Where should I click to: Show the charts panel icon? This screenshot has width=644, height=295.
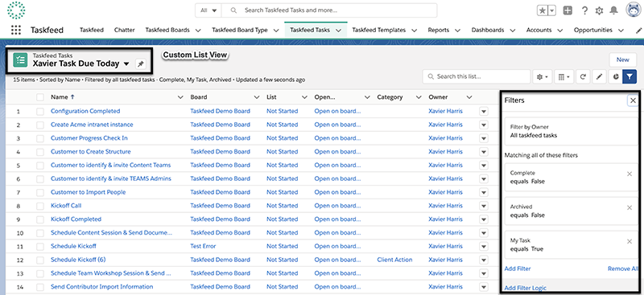click(615, 76)
